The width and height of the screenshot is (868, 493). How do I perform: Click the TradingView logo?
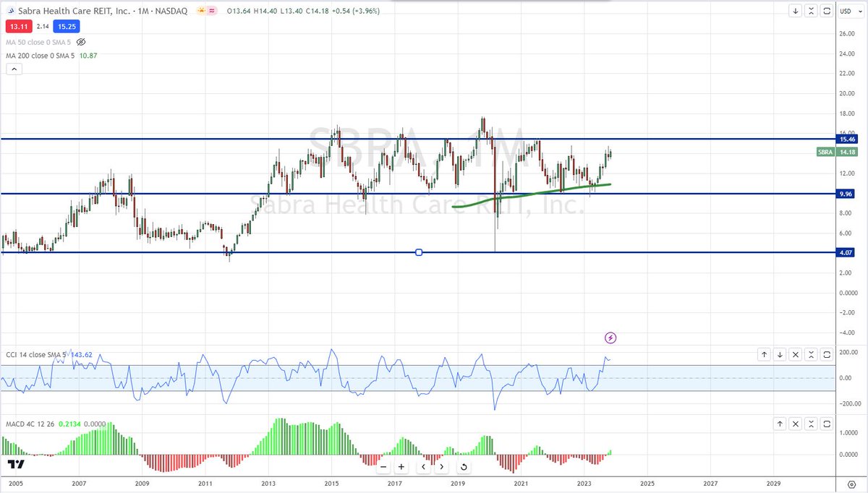[x=17, y=466]
